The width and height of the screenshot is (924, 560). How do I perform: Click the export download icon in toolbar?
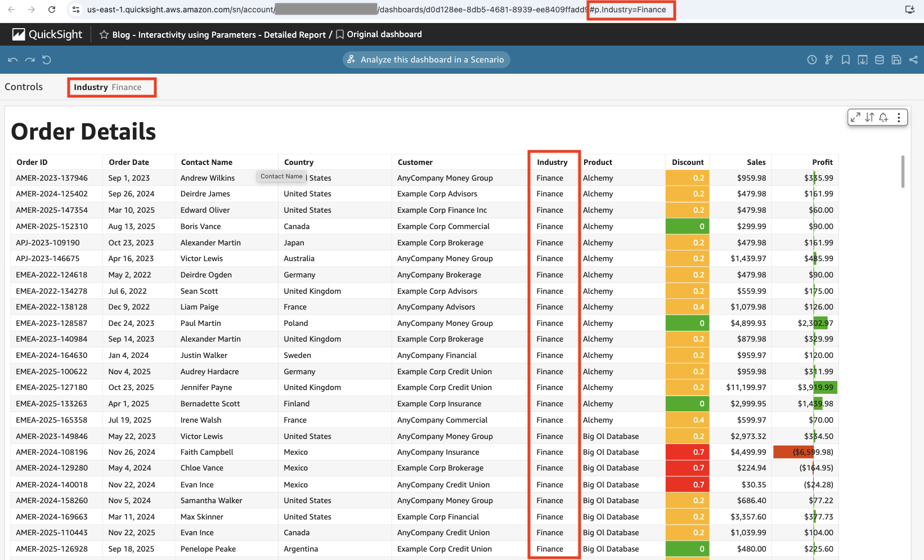863,60
